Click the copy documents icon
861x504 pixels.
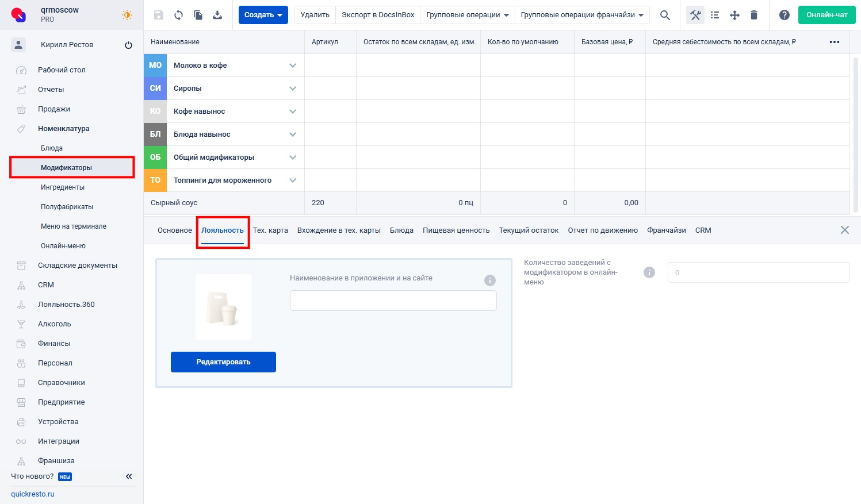tap(198, 15)
